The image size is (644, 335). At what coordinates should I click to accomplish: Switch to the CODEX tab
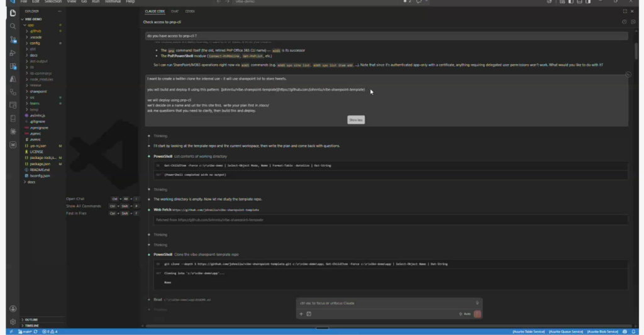click(190, 11)
